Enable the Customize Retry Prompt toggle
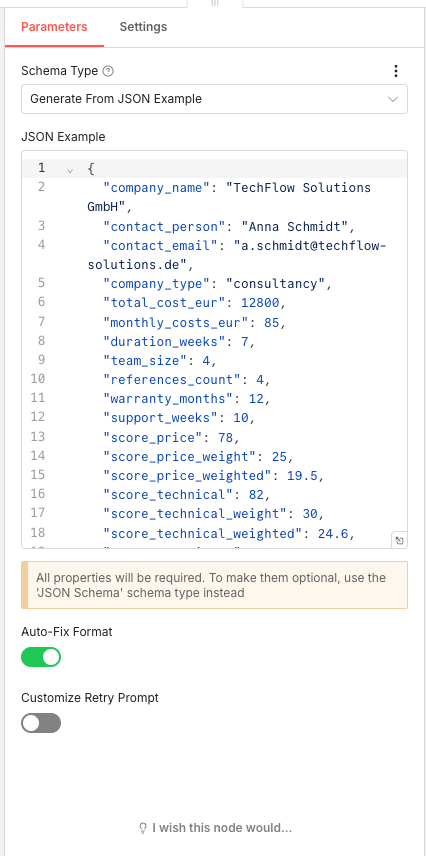 [41, 723]
